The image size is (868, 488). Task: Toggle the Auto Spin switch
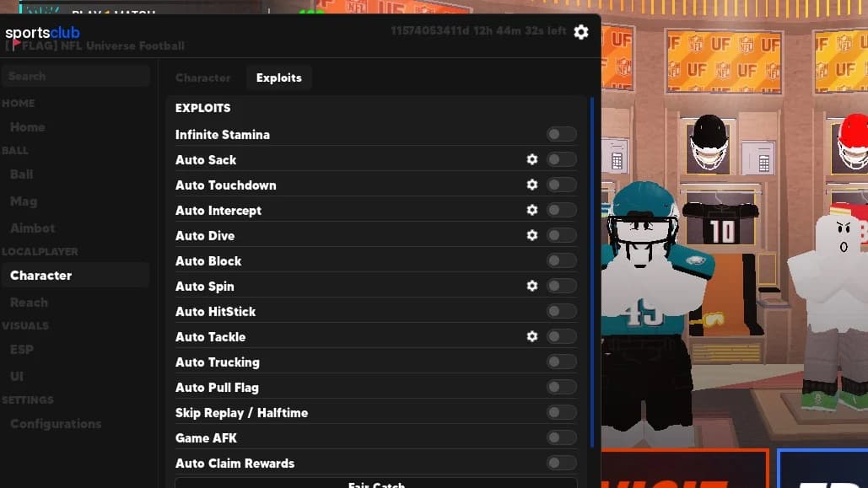point(561,286)
